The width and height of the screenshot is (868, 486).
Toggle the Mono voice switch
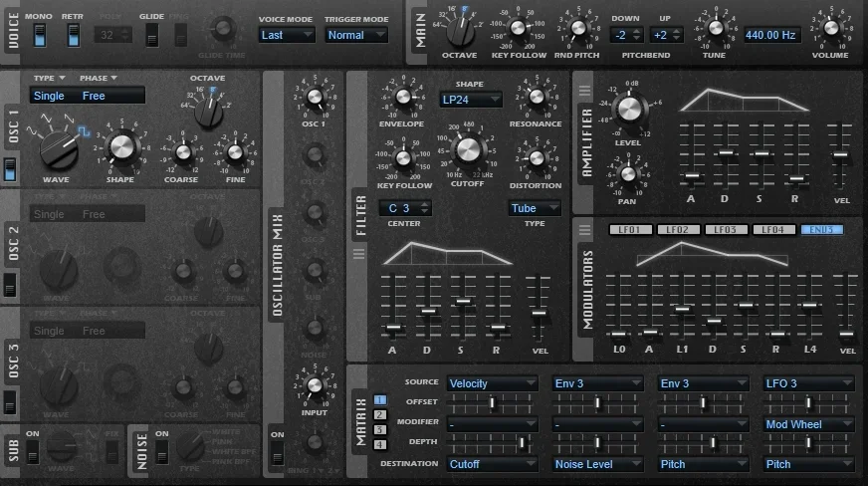click(x=39, y=35)
